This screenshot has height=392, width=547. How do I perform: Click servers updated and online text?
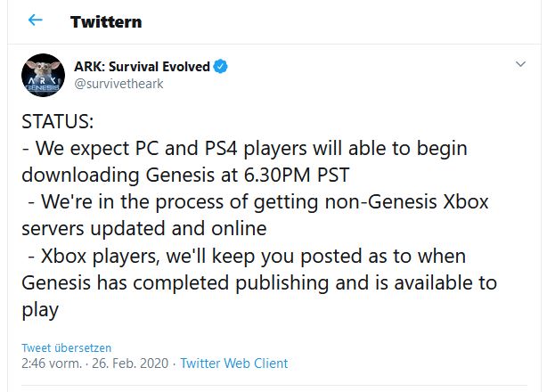coord(144,229)
